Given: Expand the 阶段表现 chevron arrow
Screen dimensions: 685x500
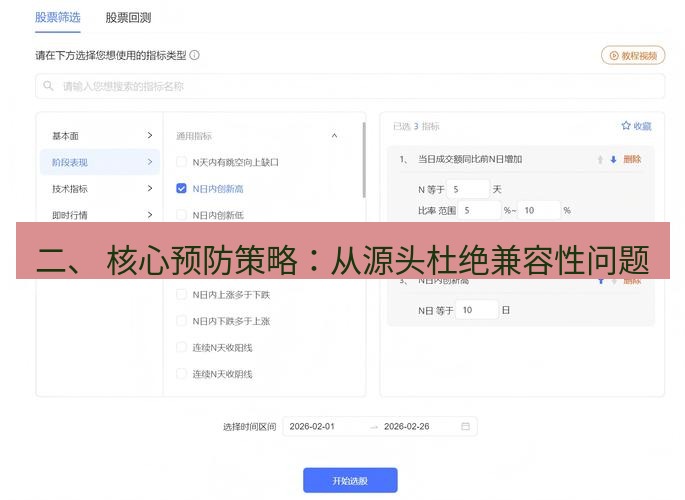Looking at the screenshot, I should tap(150, 162).
